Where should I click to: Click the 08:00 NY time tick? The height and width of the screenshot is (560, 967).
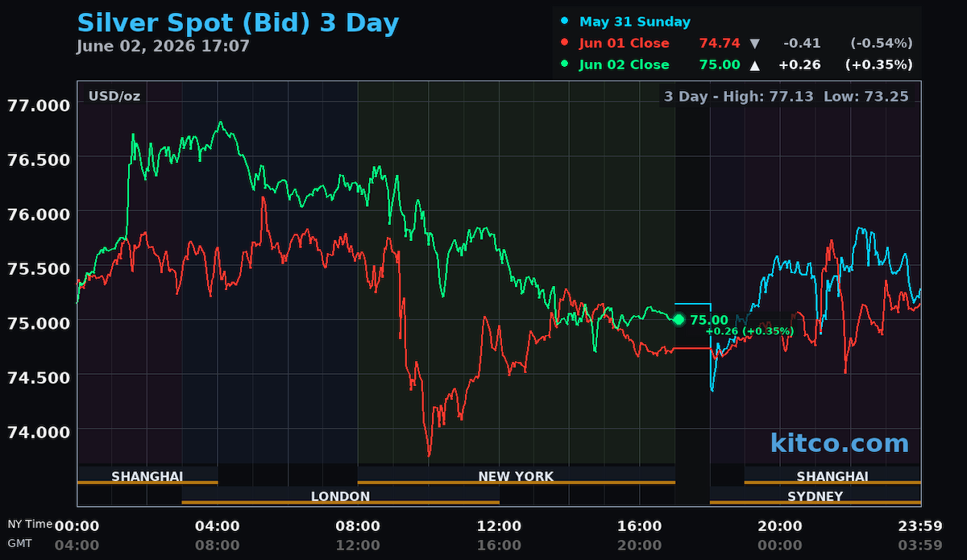[x=358, y=526]
